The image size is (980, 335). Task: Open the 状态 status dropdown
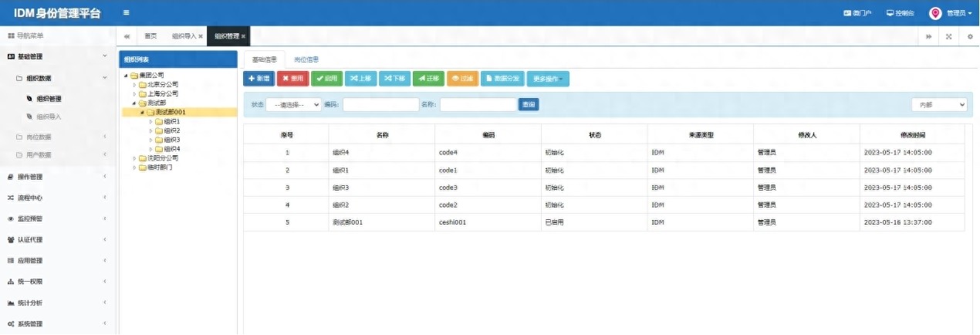pyautogui.click(x=293, y=105)
